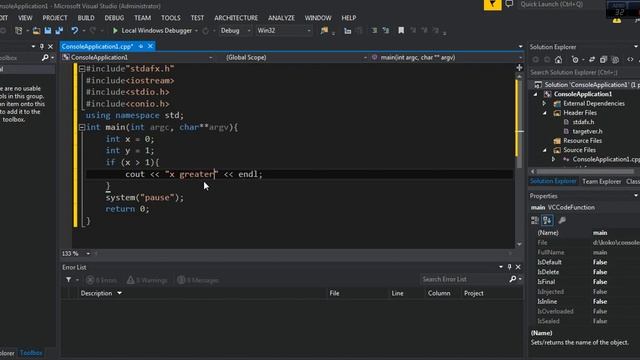Click the Save All icon
Screen dimensions: 640x360
(x=59, y=31)
